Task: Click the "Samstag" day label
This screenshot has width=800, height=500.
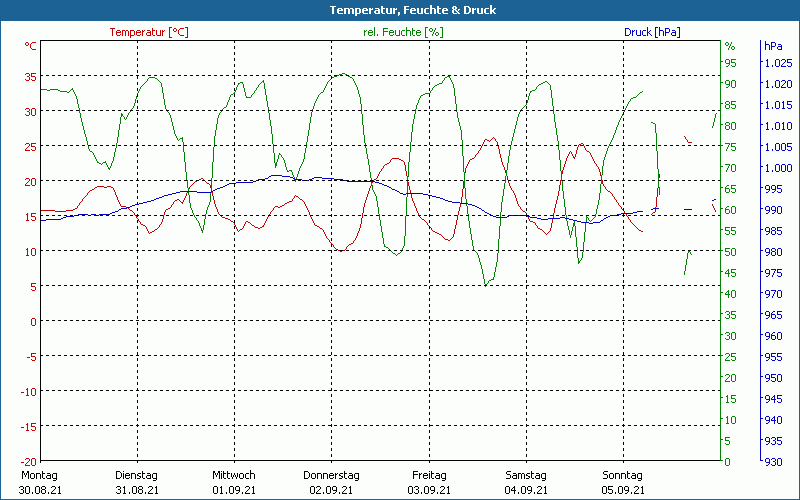Action: point(526,475)
